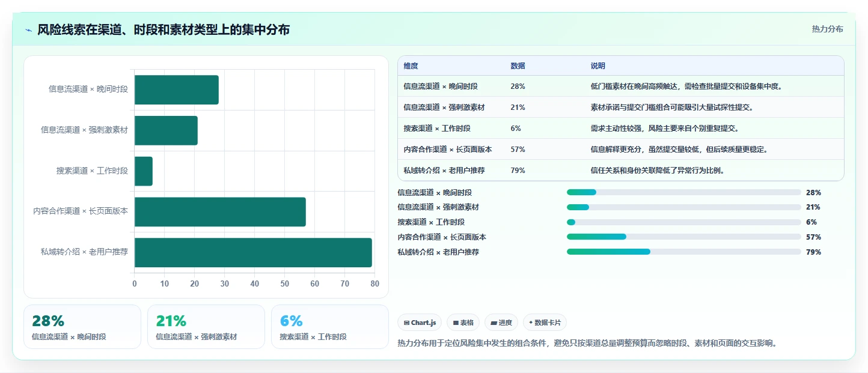Viewport: 868px width, 373px height.
Task: Click the 数据卡片 tag chip
Action: point(545,323)
